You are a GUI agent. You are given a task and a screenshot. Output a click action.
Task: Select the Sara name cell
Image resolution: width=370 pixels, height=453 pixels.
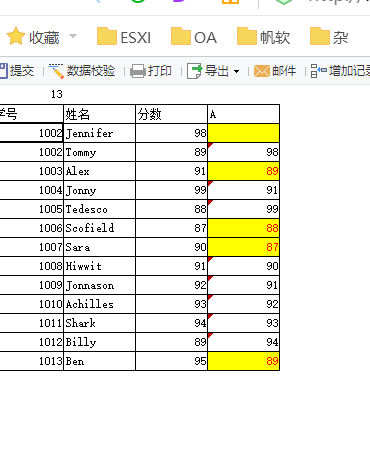[x=99, y=247]
